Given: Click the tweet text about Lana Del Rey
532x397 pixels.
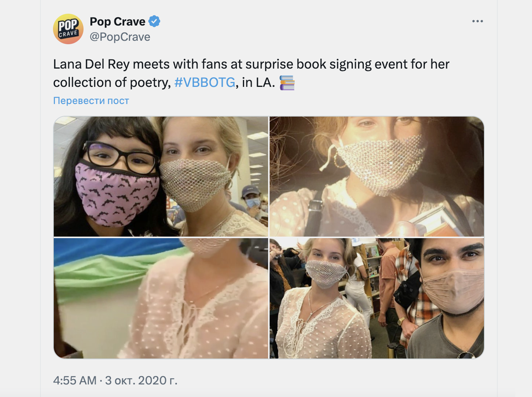Looking at the screenshot, I should [251, 73].
